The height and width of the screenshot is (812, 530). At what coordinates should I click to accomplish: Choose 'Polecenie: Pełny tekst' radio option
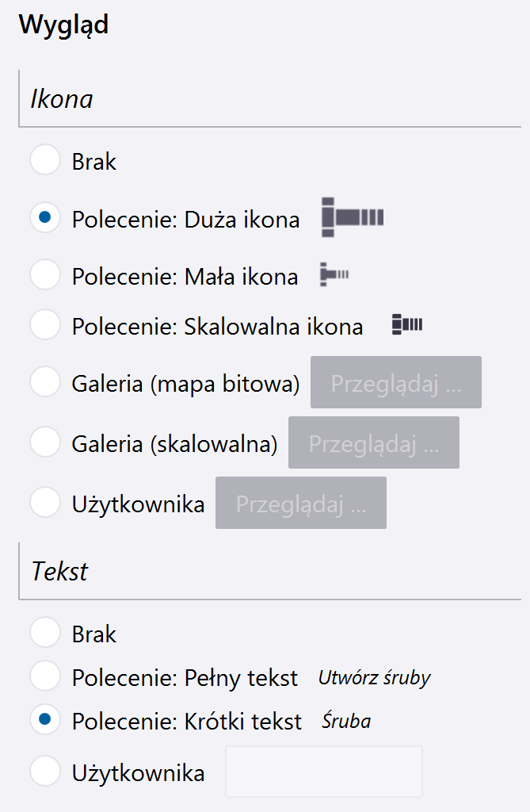click(45, 676)
